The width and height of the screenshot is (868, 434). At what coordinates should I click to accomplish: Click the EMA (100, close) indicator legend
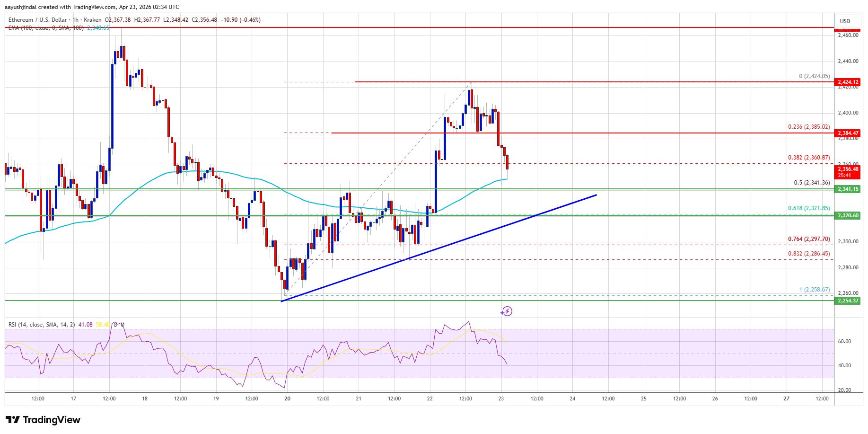[46, 28]
